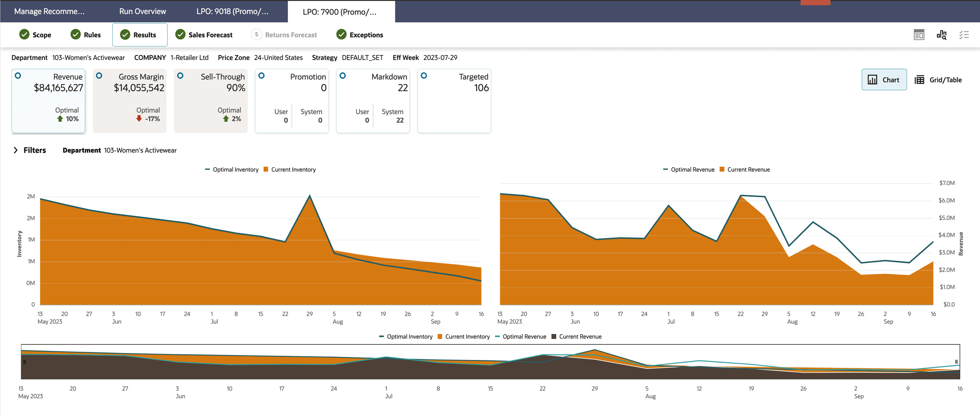Viewport: 980px width, 416px height.
Task: Select the Markdown tile radio button
Action: [x=343, y=76]
